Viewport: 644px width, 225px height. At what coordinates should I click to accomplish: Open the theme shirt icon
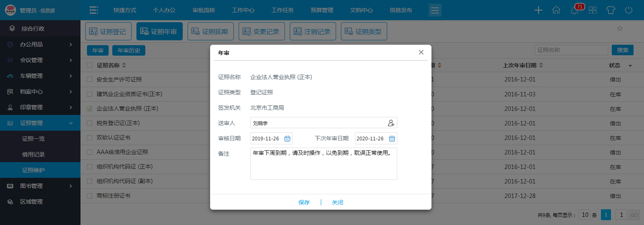611,10
